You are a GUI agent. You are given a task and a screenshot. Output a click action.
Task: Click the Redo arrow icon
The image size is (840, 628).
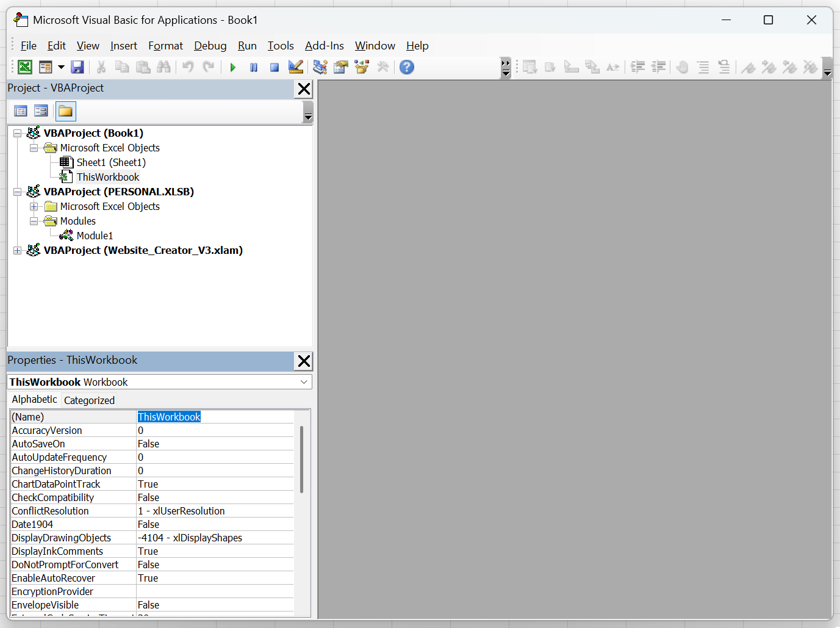coord(209,67)
